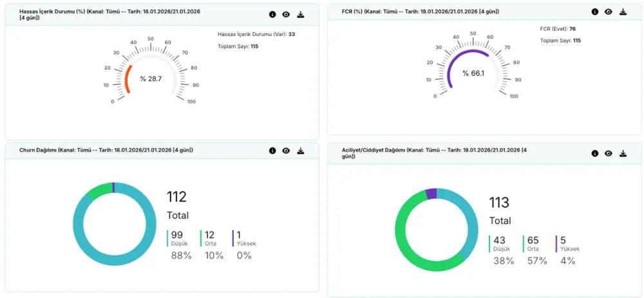Download the Churn Dağılımı chart
This screenshot has width=644, height=298.
click(301, 151)
